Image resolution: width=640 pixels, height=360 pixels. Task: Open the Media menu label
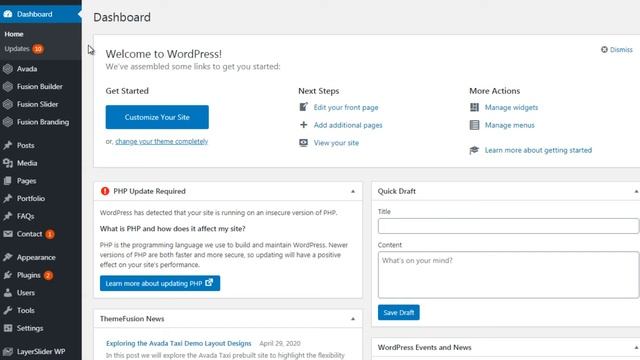point(27,163)
